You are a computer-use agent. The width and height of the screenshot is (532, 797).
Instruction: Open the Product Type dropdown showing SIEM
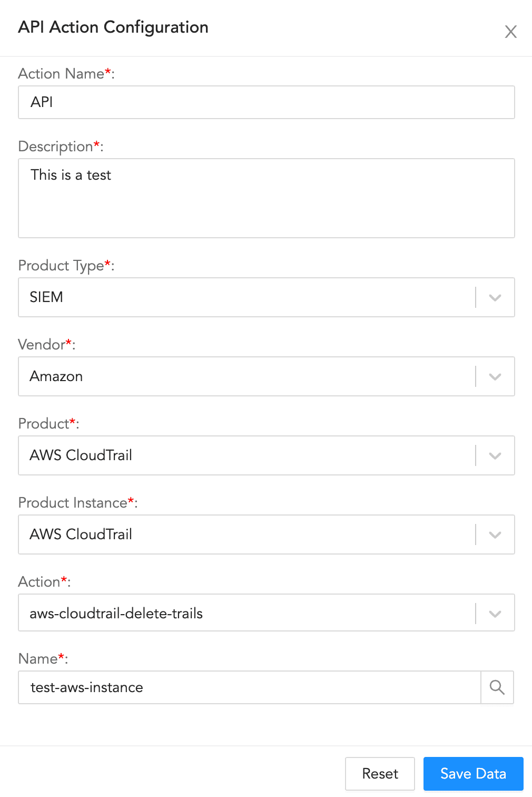[494, 297]
